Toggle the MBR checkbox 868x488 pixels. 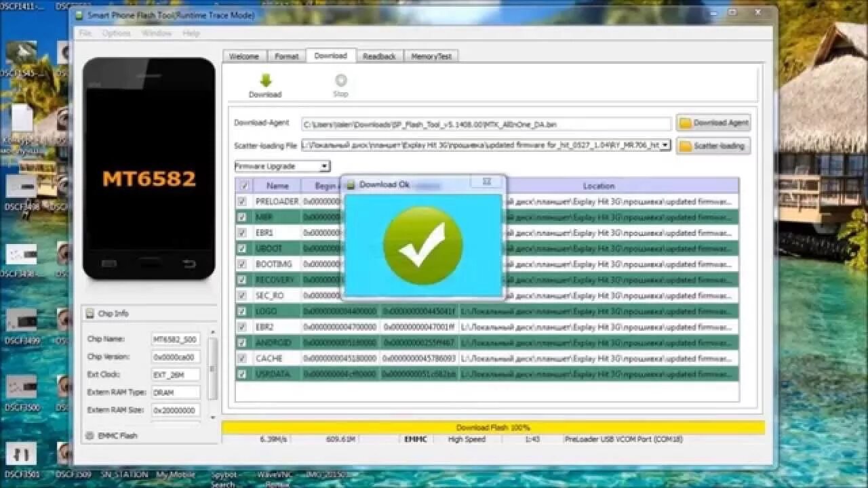pos(241,217)
